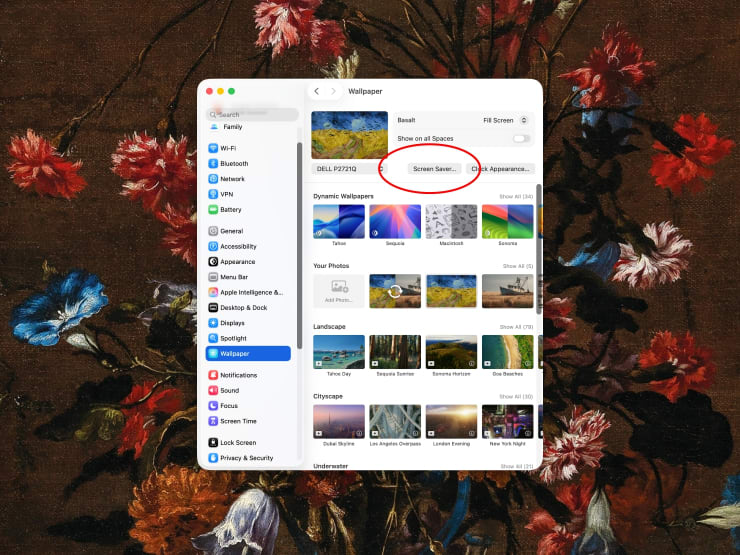Show all Landscape wallpapers
740x555 pixels.
(516, 327)
